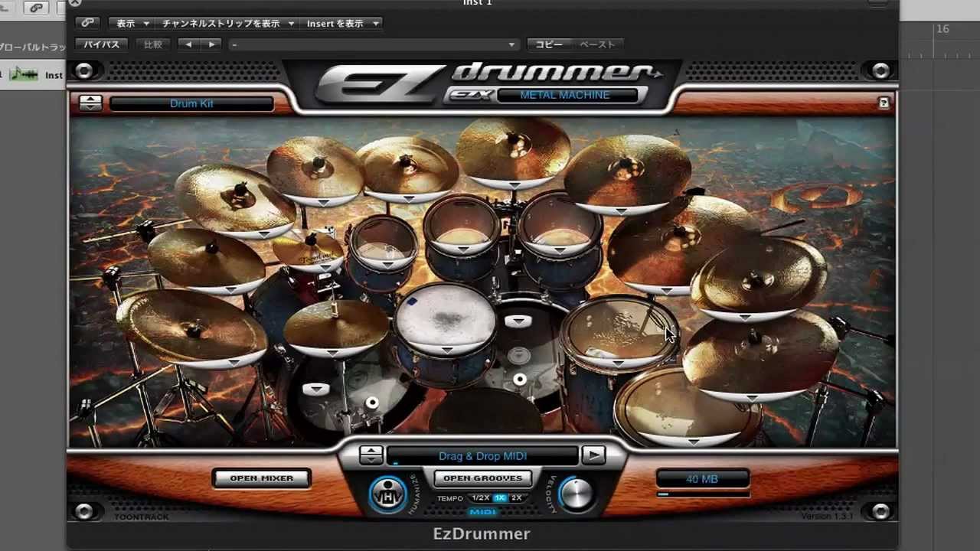This screenshot has height=551, width=980.
Task: Open the Insert を表示 dropdown
Action: pos(341,24)
